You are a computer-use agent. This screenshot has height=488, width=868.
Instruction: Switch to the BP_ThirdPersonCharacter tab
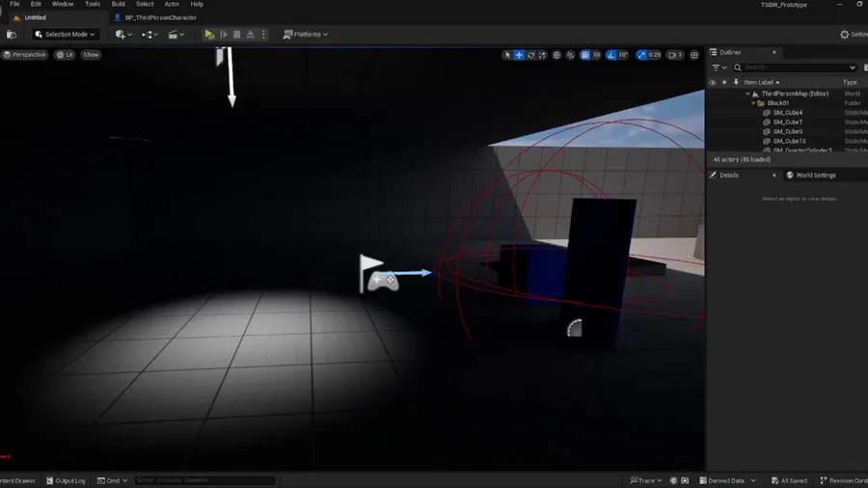[155, 17]
